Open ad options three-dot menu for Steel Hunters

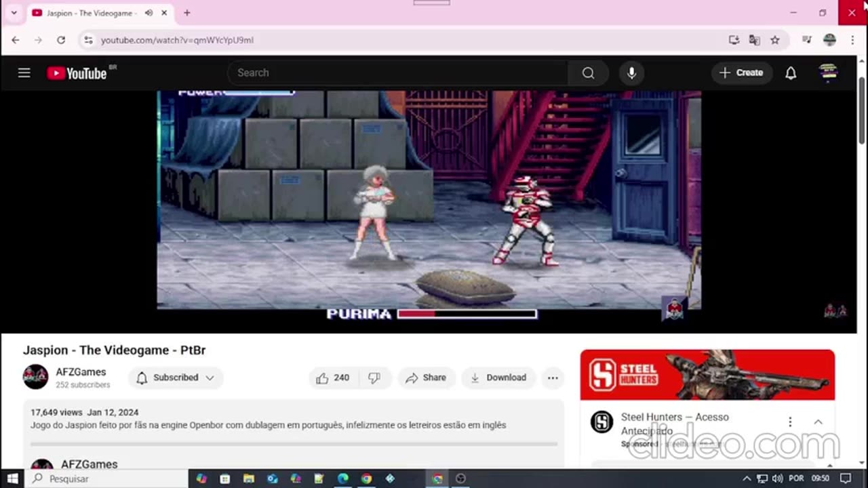point(790,422)
